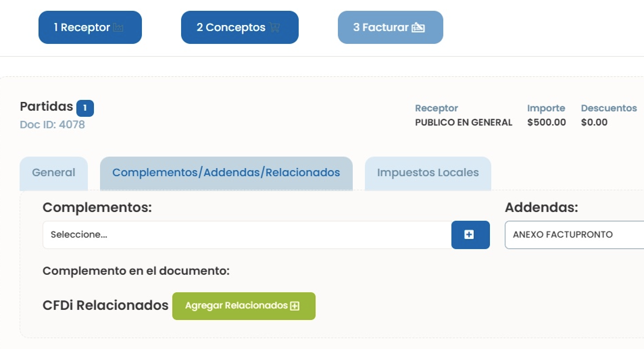Screen dimensions: 644x349
Task: Click Agregar Relacionados button
Action: (x=244, y=306)
